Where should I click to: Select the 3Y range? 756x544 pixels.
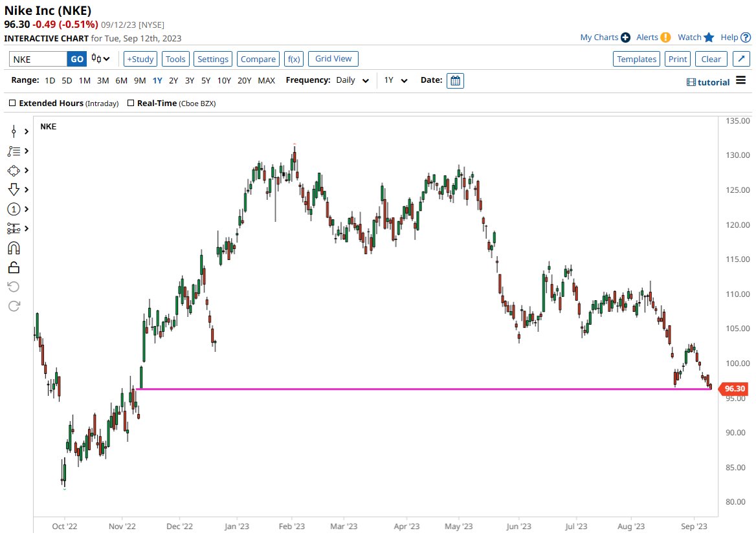coord(190,80)
